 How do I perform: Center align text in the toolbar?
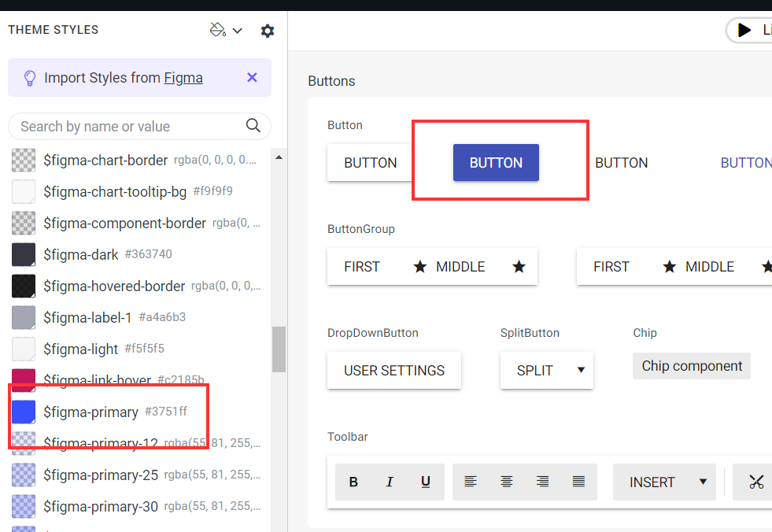coord(507,482)
